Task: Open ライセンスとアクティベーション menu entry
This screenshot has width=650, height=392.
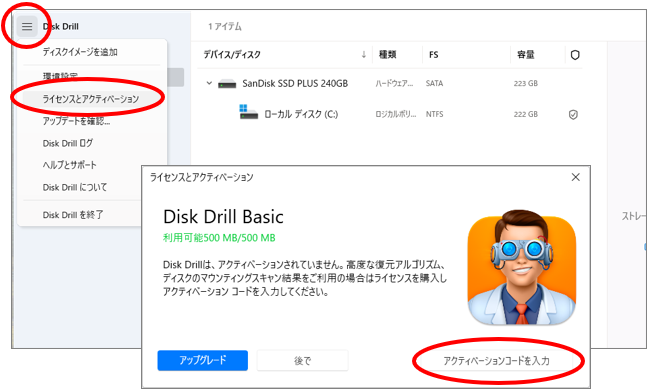Action: coord(90,99)
